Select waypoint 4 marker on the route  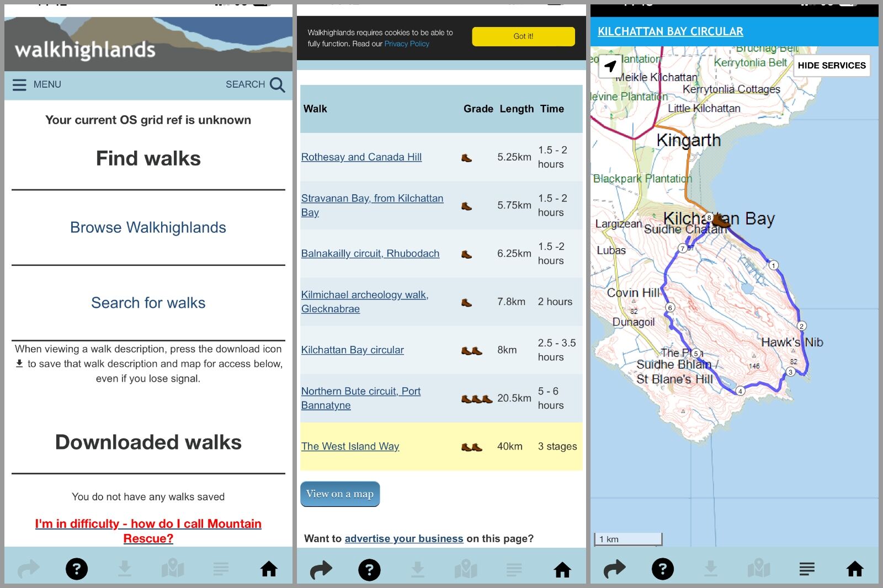tap(741, 391)
